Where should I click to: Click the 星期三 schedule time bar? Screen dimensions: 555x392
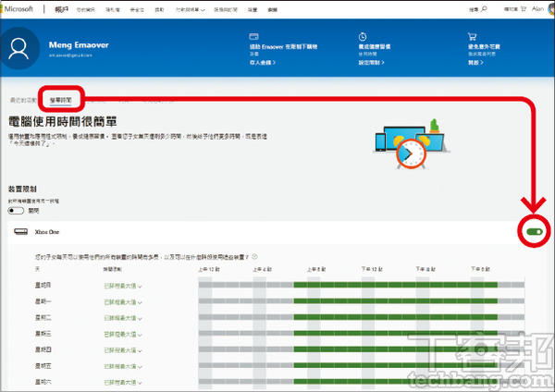point(362,333)
